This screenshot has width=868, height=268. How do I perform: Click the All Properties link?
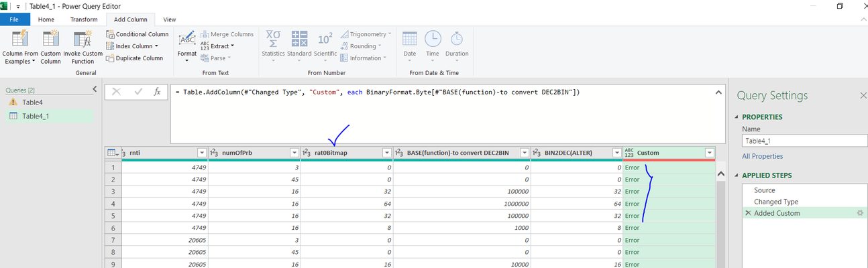pyautogui.click(x=762, y=156)
